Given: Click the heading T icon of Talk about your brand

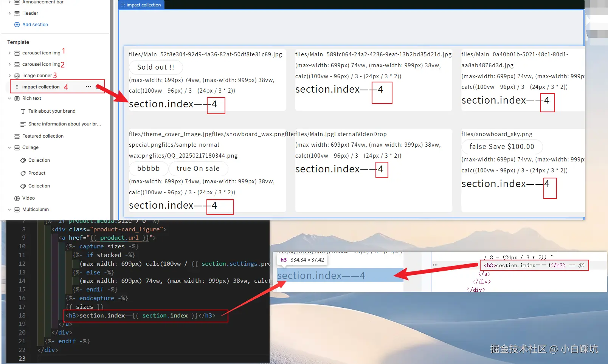Looking at the screenshot, I should [x=23, y=111].
